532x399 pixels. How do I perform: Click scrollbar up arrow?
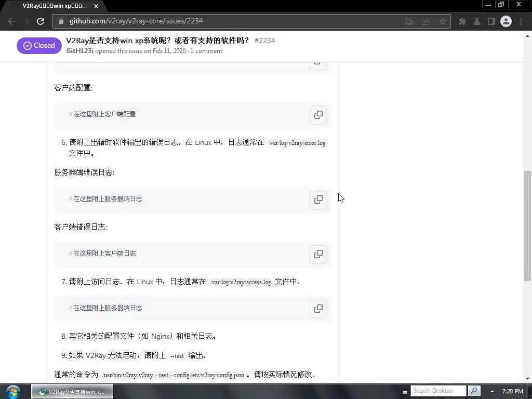point(527,35)
